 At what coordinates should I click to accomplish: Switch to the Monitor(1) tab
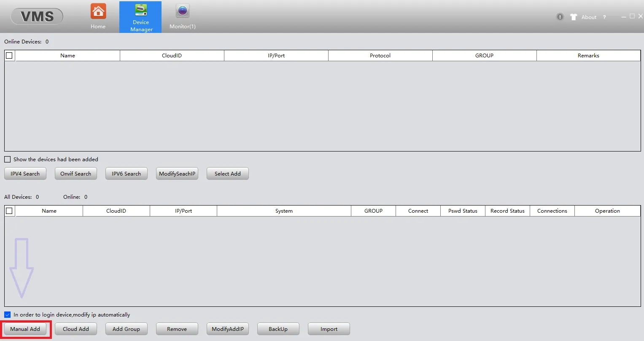click(x=182, y=17)
